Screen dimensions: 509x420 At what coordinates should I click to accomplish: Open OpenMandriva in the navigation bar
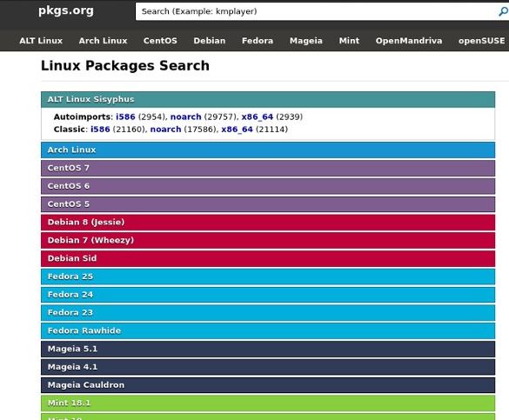coord(409,41)
